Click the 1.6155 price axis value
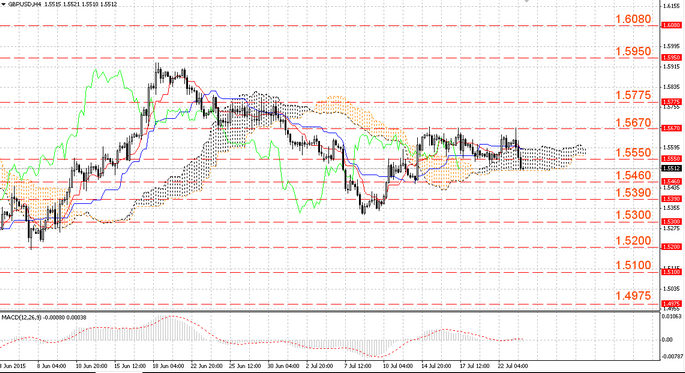This screenshot has width=685, height=373. pyautogui.click(x=671, y=6)
